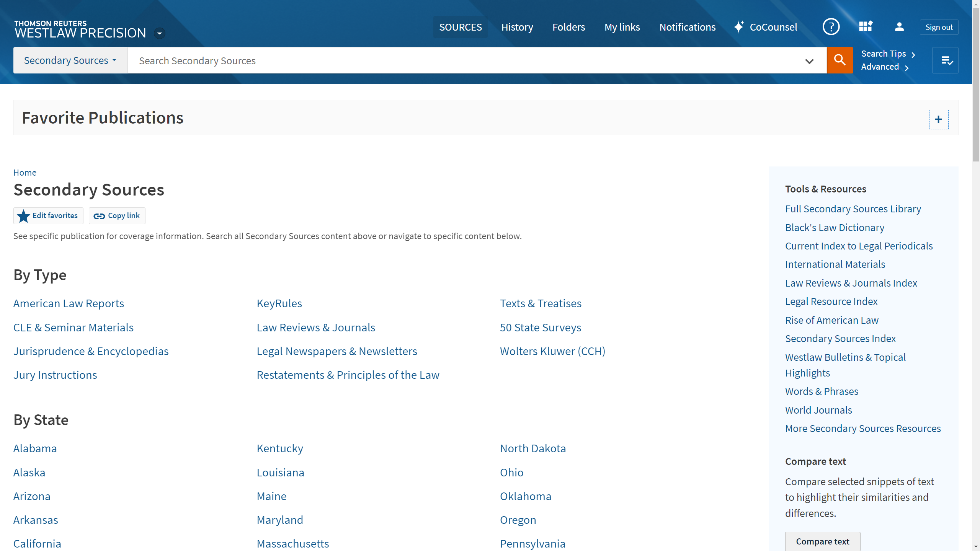Click into the Search Secondary Sources field

point(459,60)
